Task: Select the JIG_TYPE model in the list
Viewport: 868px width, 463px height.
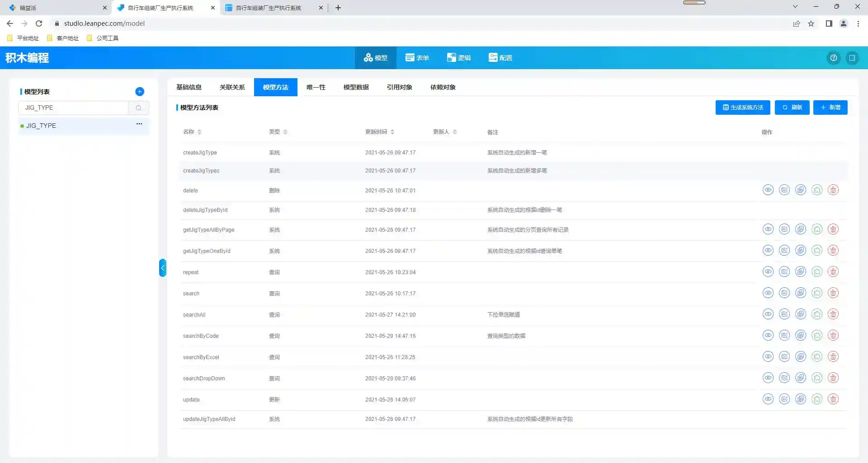Action: [x=41, y=126]
